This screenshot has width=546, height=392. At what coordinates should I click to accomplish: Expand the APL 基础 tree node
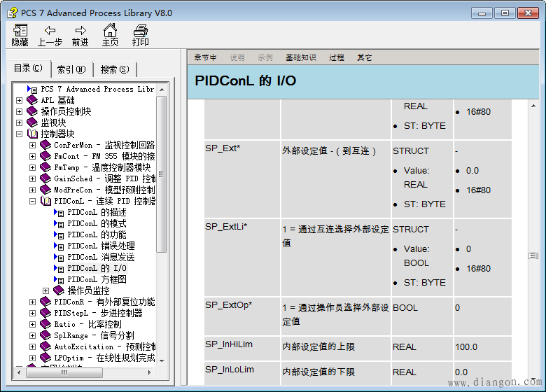(x=19, y=100)
